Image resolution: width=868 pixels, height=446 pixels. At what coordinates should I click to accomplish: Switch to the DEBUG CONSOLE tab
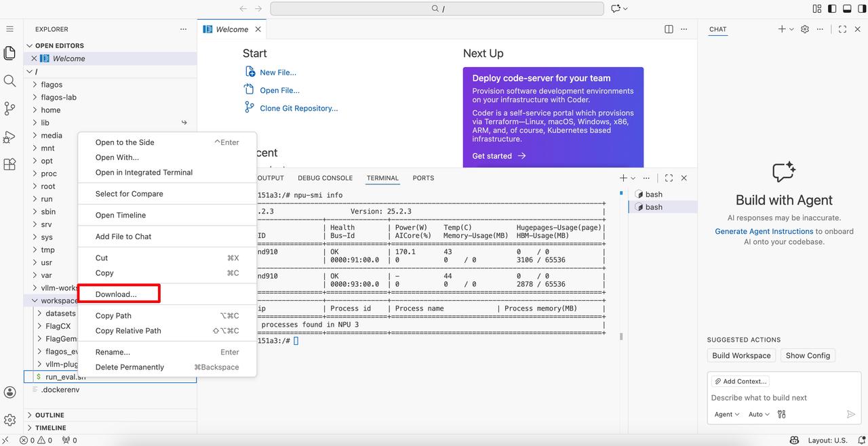pos(325,178)
